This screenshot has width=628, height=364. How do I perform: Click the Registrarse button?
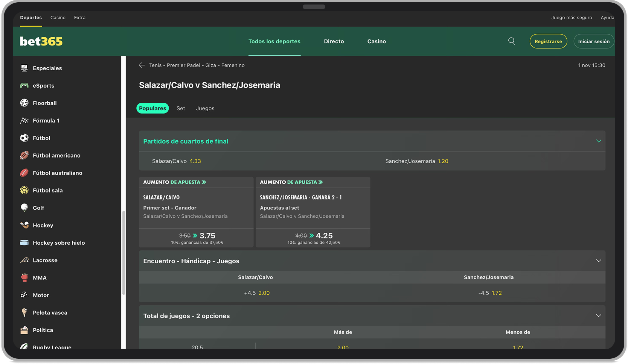pyautogui.click(x=548, y=41)
